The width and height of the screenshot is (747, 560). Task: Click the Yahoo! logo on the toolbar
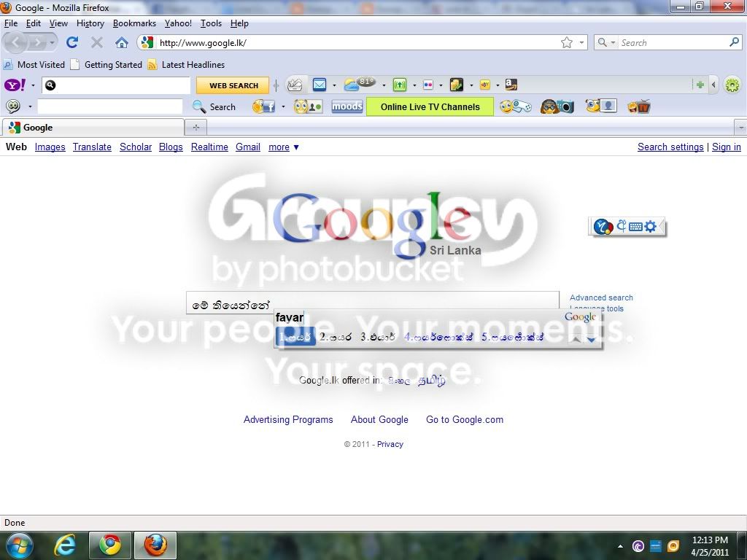point(15,85)
